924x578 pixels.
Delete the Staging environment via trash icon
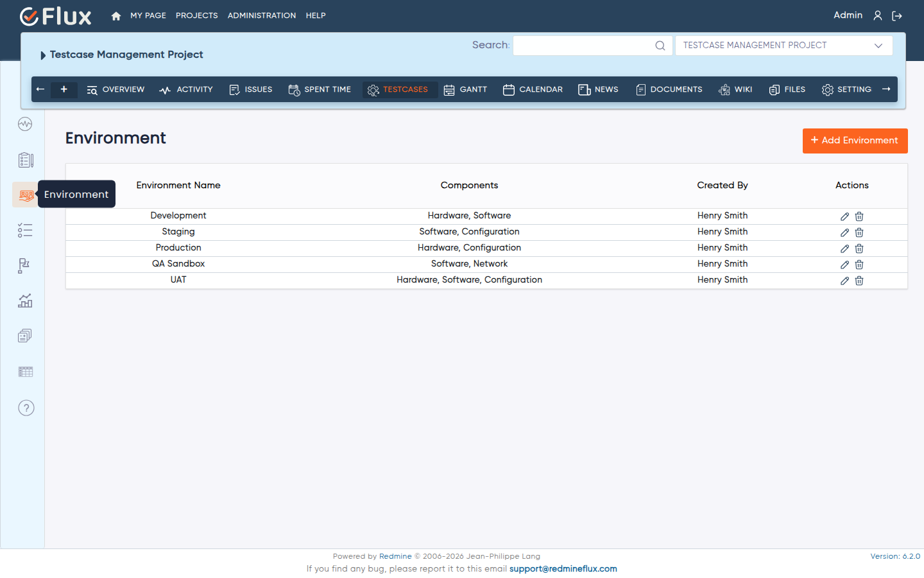click(859, 232)
